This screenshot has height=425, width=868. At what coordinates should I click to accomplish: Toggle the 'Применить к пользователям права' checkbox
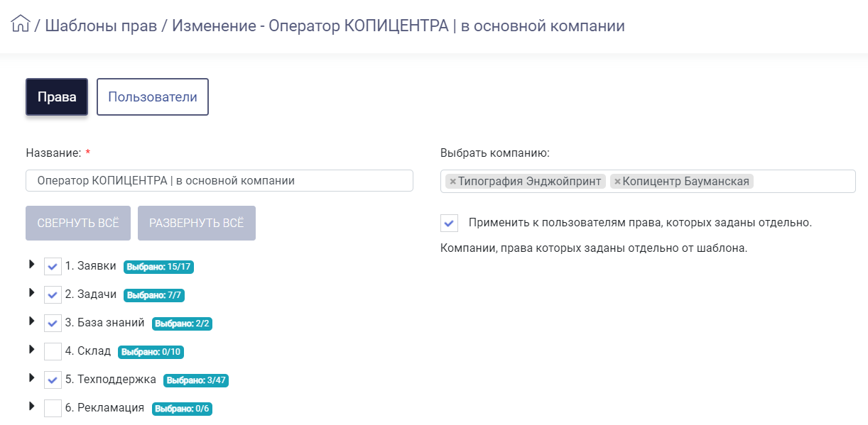(x=449, y=223)
